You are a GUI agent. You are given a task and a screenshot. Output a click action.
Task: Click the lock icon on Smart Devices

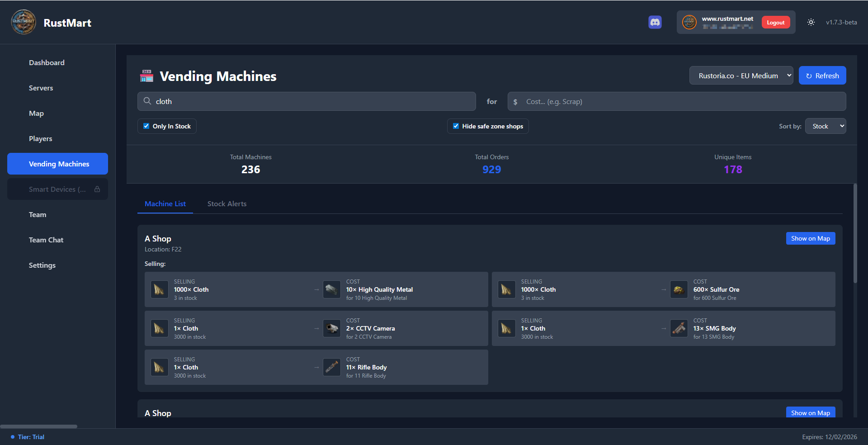tap(97, 189)
